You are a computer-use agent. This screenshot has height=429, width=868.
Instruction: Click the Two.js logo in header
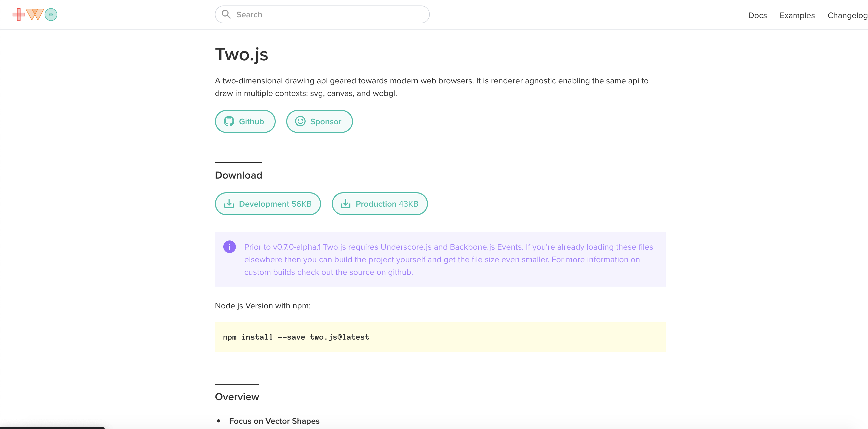click(35, 14)
